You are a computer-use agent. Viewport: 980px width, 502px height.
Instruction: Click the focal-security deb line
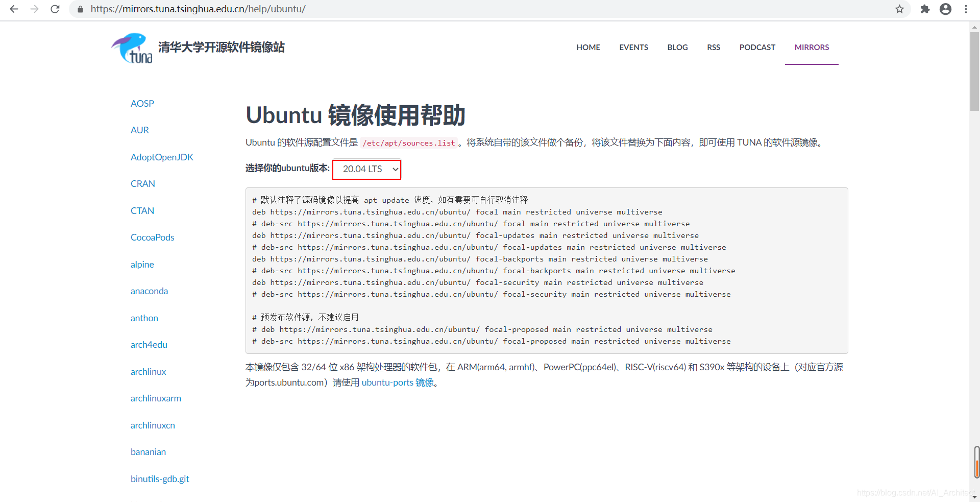(478, 282)
